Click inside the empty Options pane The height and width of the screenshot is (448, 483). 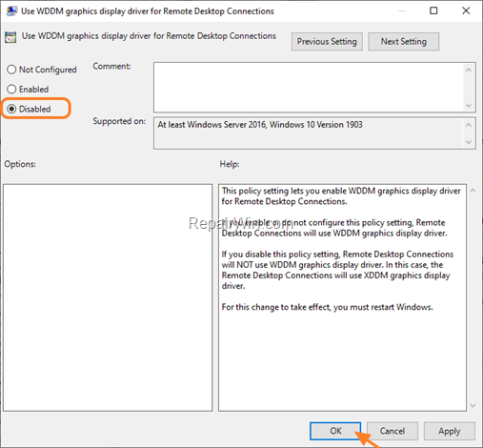(x=108, y=297)
